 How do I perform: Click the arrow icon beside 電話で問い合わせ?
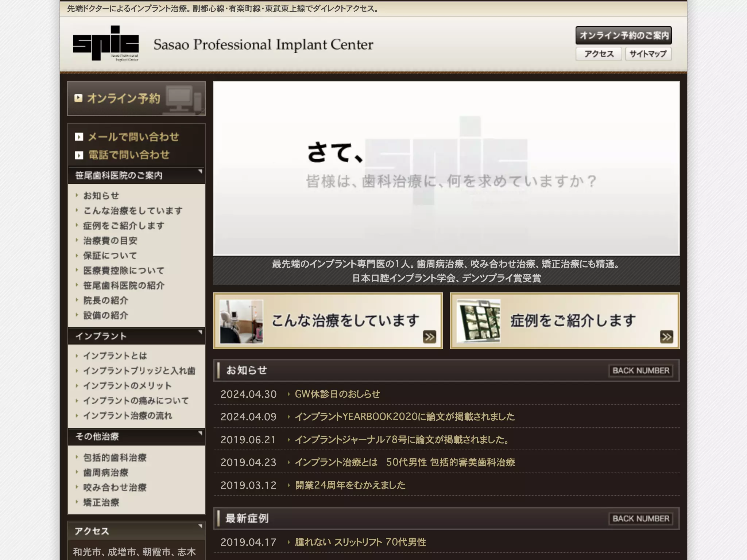[79, 155]
